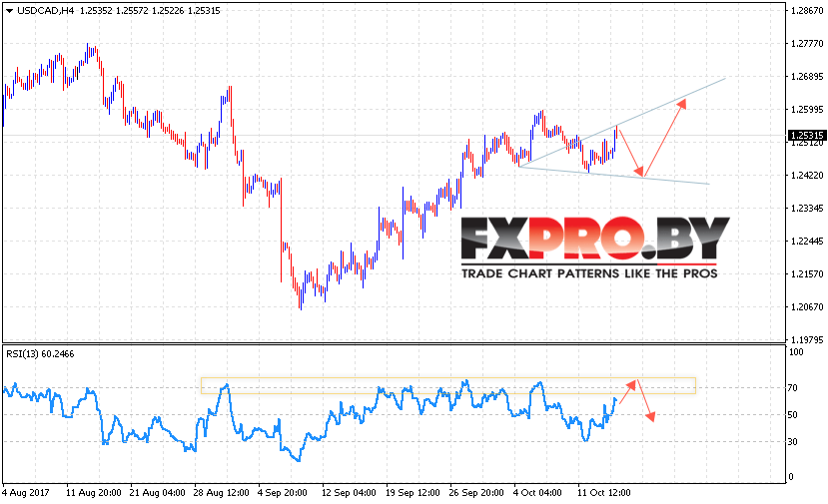Click the 1.24220 price level label
The height and width of the screenshot is (504, 828).
click(x=807, y=176)
